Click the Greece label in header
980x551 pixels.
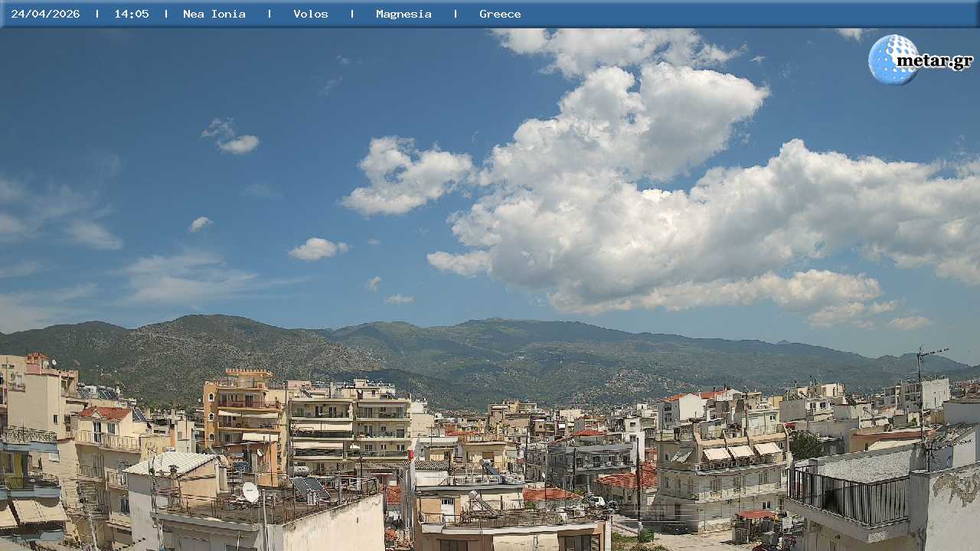[x=500, y=14]
